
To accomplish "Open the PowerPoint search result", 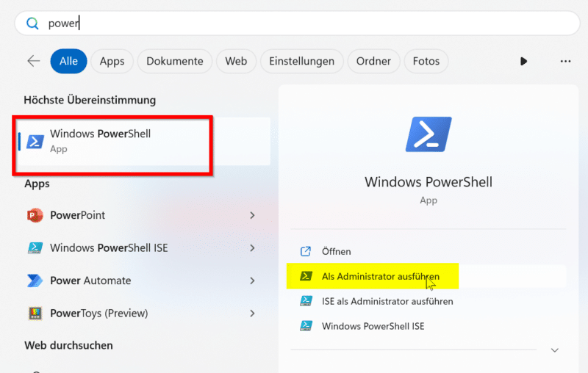I will [78, 215].
